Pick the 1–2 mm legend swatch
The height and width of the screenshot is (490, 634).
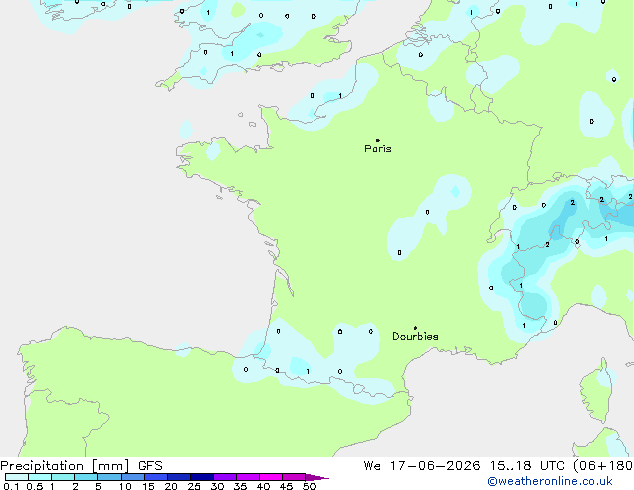[63, 477]
